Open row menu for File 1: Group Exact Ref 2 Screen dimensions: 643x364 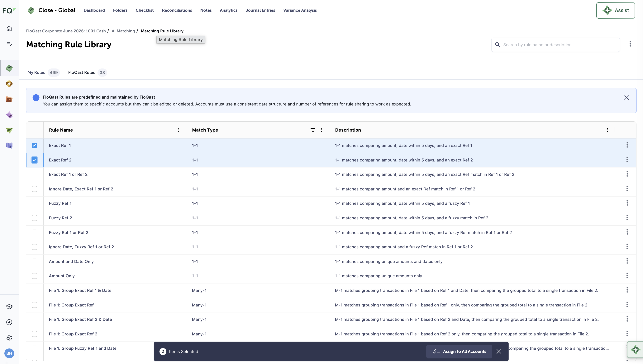[627, 334]
